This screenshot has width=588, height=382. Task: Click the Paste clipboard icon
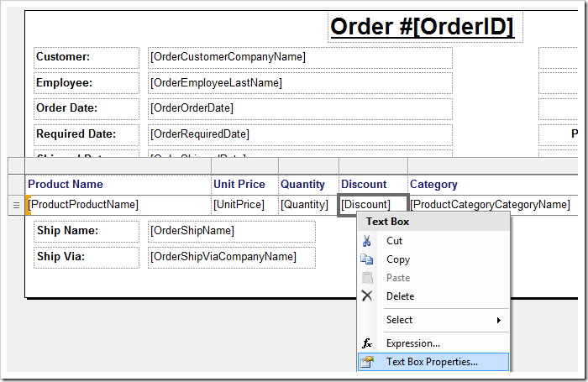click(x=367, y=278)
